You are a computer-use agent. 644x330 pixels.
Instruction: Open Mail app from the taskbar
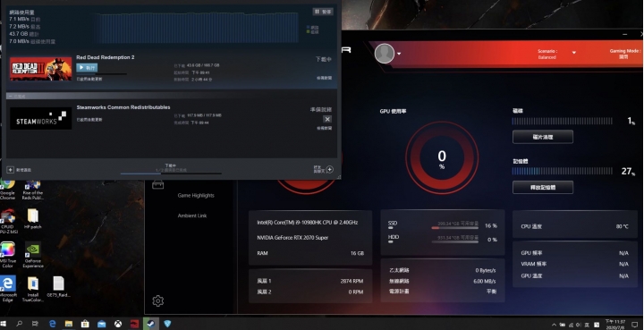(x=101, y=324)
